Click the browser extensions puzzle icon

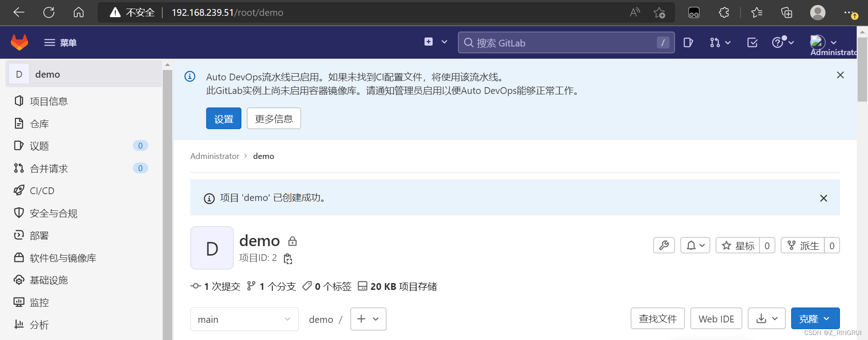click(x=724, y=12)
